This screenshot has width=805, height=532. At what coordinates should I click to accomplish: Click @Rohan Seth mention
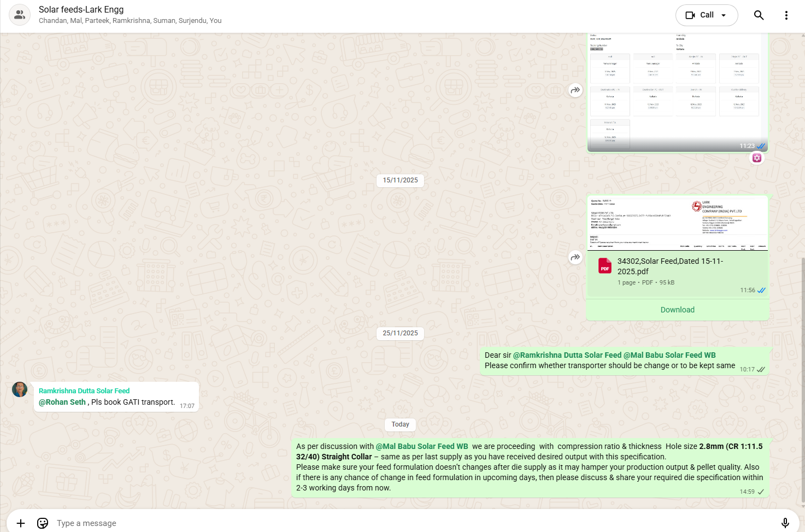(62, 402)
